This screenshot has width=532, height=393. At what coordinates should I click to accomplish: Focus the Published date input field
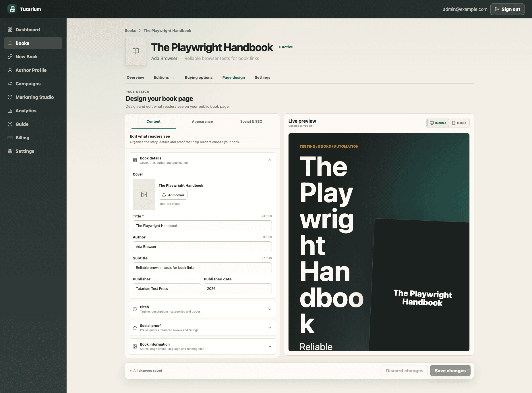[238, 289]
